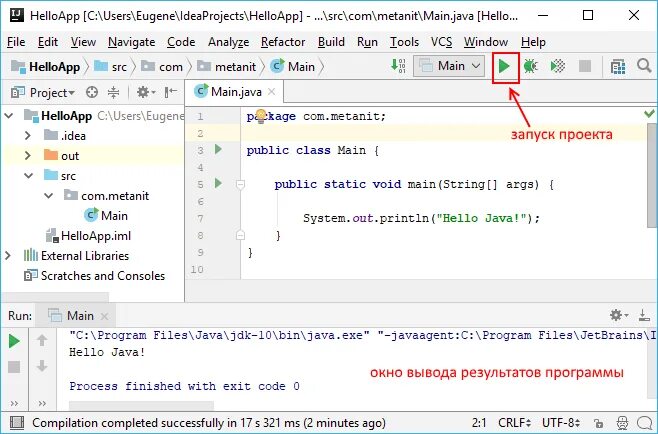Image resolution: width=658 pixels, height=434 pixels.
Task: Toggle read-only lock in status bar
Action: pos(598,423)
